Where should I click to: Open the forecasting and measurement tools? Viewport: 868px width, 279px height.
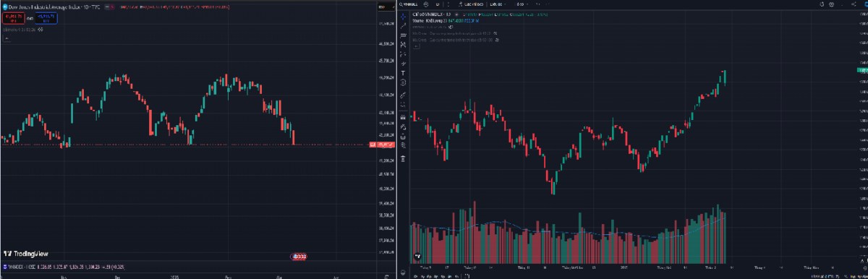click(403, 53)
